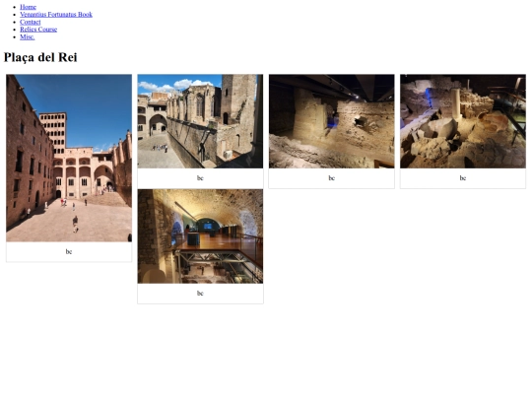Open the vaulted hall interior photo

(x=200, y=236)
